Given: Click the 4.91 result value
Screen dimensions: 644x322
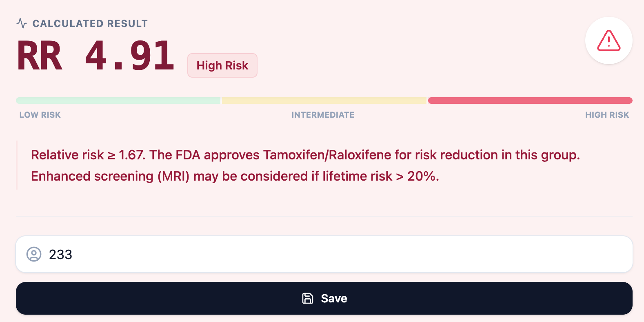Looking at the screenshot, I should coord(130,56).
